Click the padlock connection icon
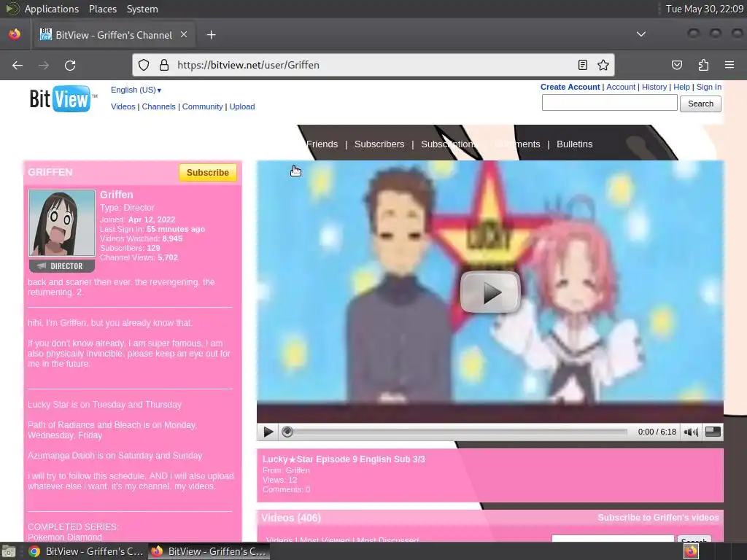The width and height of the screenshot is (747, 560). [164, 65]
